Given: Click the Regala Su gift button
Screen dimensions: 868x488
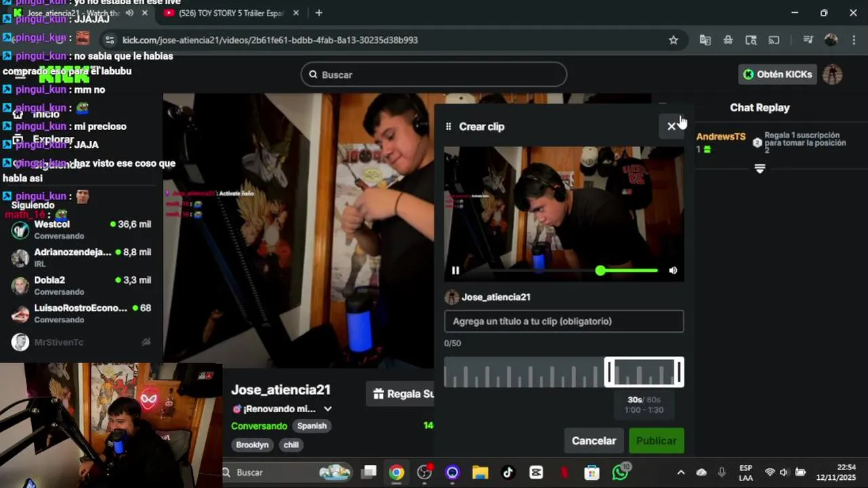Looking at the screenshot, I should click(400, 394).
